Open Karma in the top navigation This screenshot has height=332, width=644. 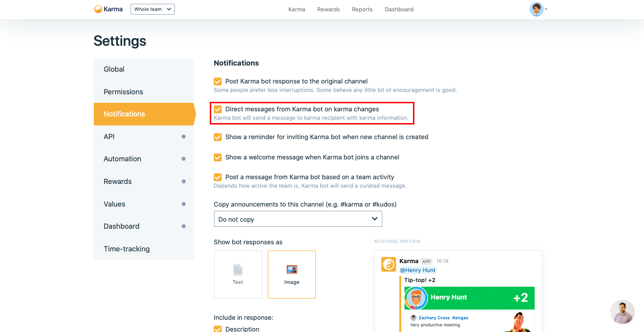coord(297,9)
